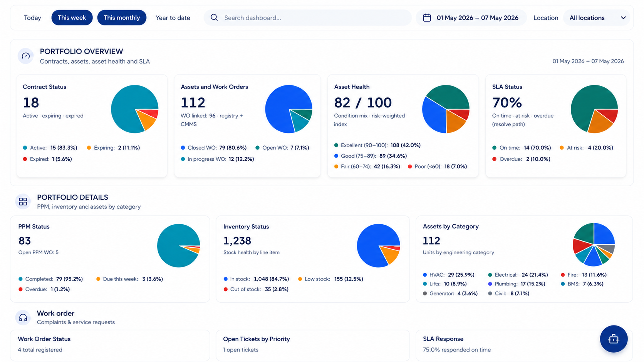The width and height of the screenshot is (644, 362).
Task: Click the Portfolio Overview gauge icon
Action: [x=26, y=56]
